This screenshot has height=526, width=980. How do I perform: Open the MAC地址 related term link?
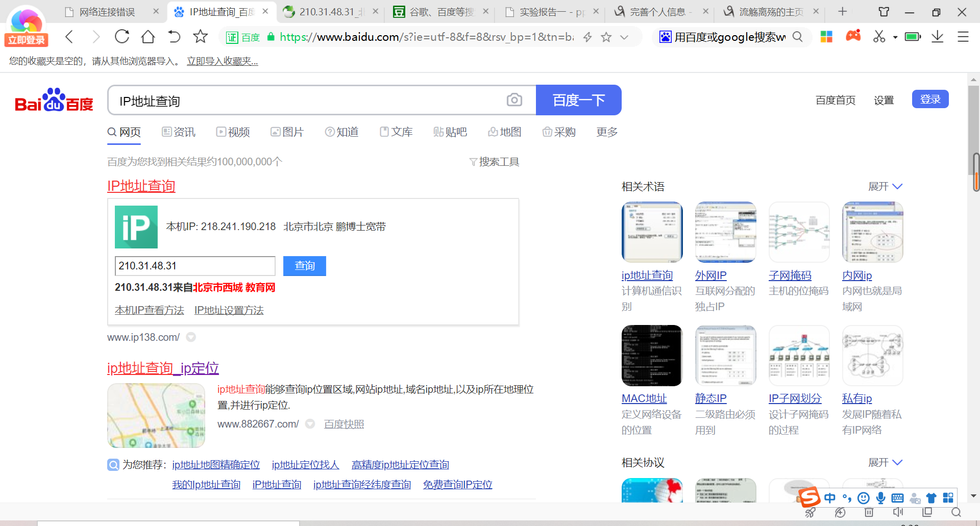(644, 398)
